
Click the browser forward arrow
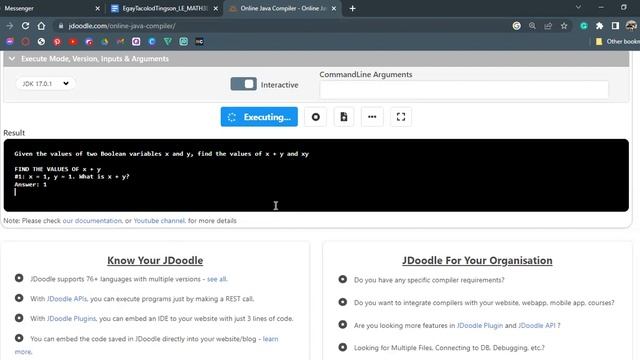[9, 26]
